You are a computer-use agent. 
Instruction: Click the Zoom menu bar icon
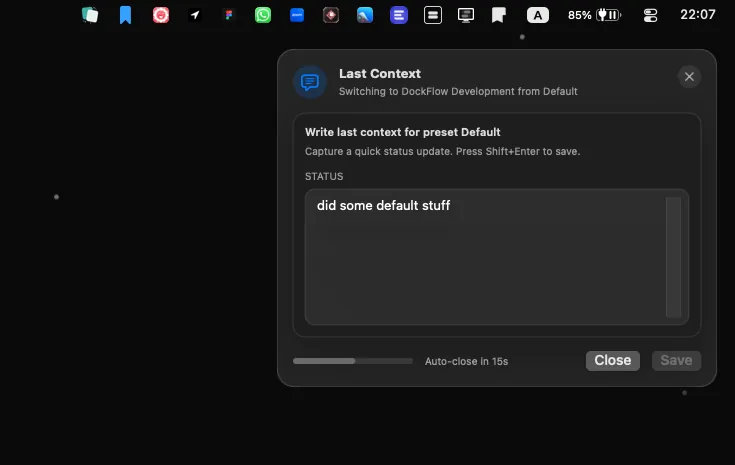(297, 15)
